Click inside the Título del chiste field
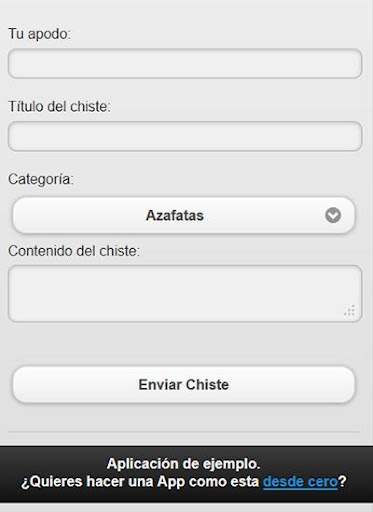This screenshot has width=373, height=512. 185,136
